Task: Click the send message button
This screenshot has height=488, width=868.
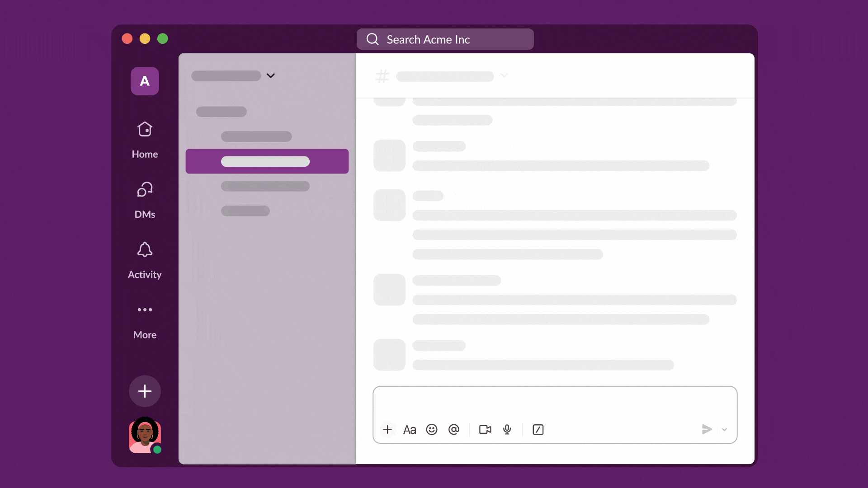Action: point(707,429)
